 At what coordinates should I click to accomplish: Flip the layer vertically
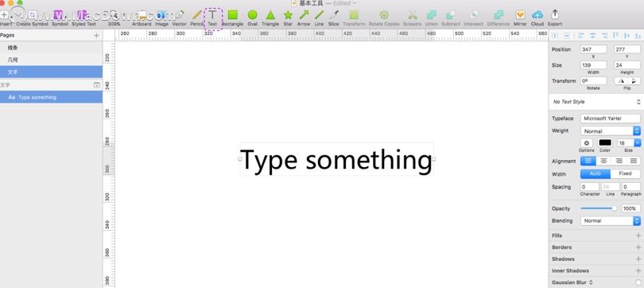click(x=634, y=81)
